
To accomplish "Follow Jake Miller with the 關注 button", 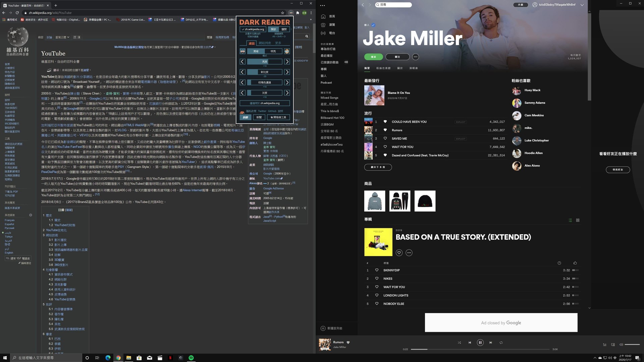I will pyautogui.click(x=397, y=57).
